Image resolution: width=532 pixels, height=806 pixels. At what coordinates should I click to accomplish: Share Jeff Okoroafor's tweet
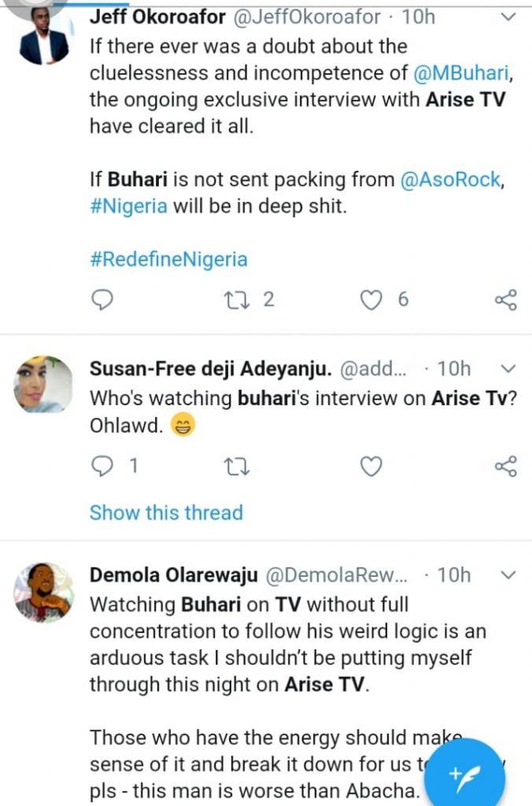pos(505,299)
